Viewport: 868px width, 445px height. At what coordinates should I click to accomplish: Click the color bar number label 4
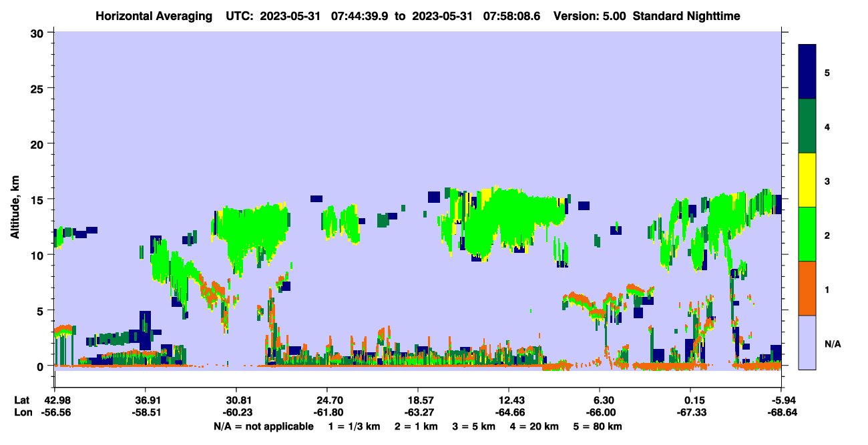827,126
